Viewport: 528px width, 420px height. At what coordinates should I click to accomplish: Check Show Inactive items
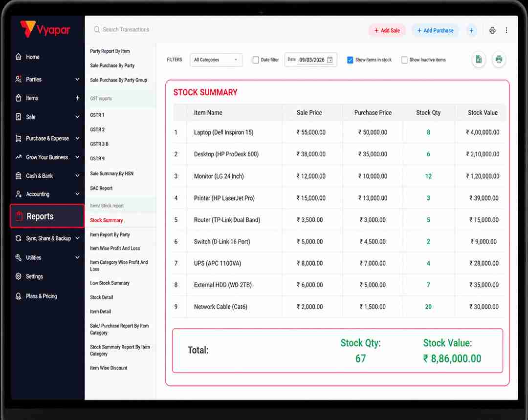(x=404, y=60)
